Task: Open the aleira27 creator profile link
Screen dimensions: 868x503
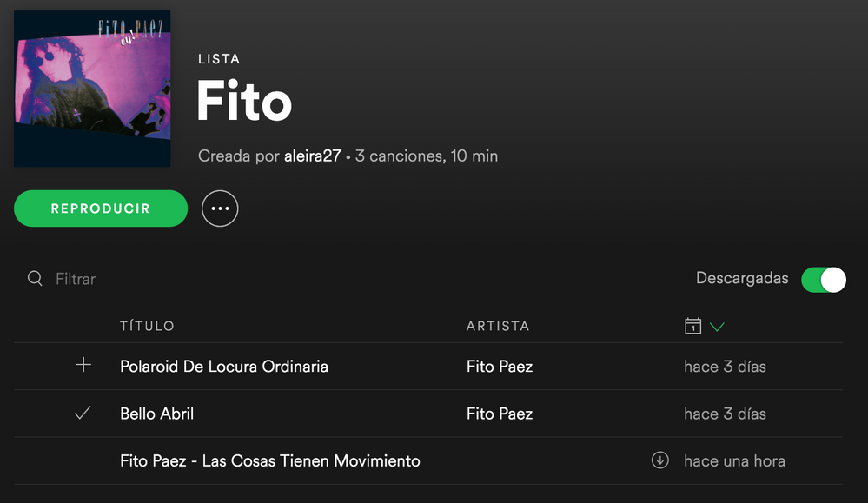Action: [x=313, y=156]
